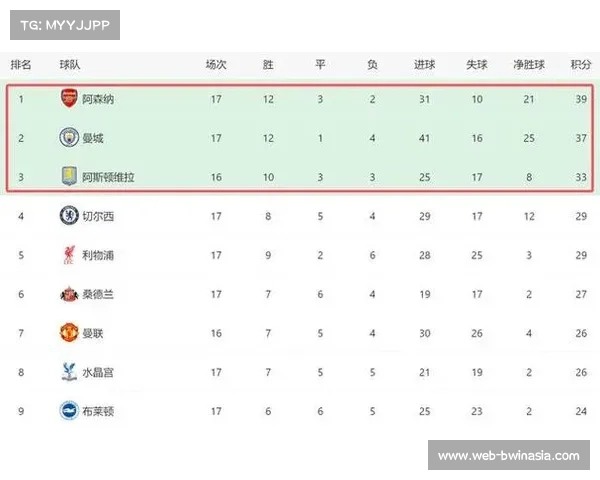
Task: Click the 进球 column header
Action: click(x=425, y=64)
